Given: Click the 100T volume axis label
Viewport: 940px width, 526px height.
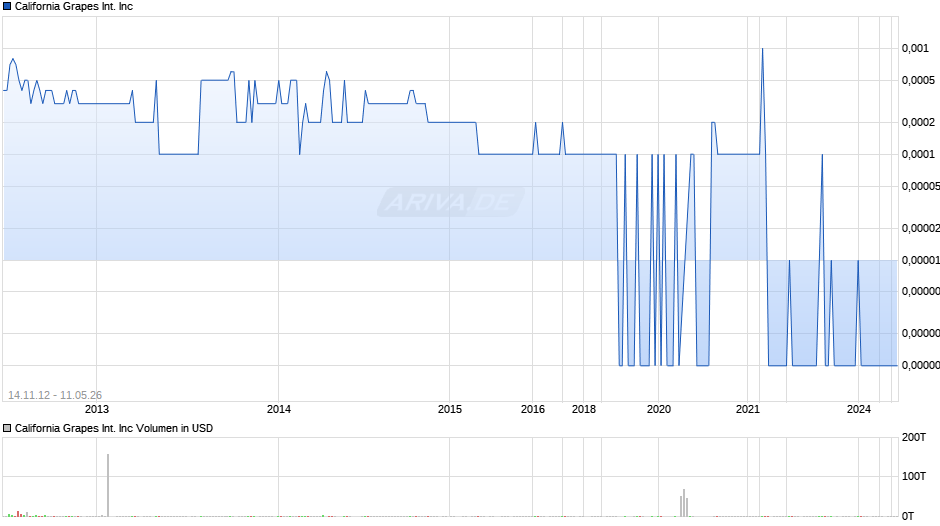Looking at the screenshot, I should [x=914, y=476].
